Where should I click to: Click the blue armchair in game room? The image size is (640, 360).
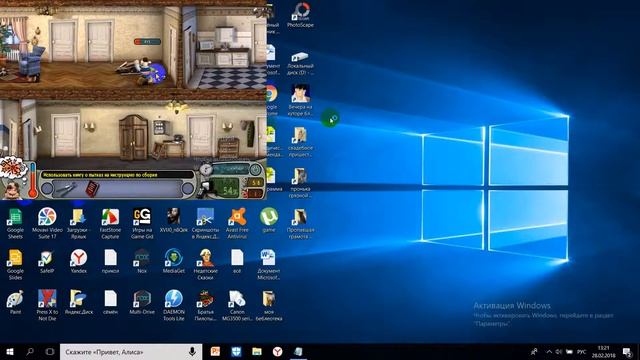(31, 62)
